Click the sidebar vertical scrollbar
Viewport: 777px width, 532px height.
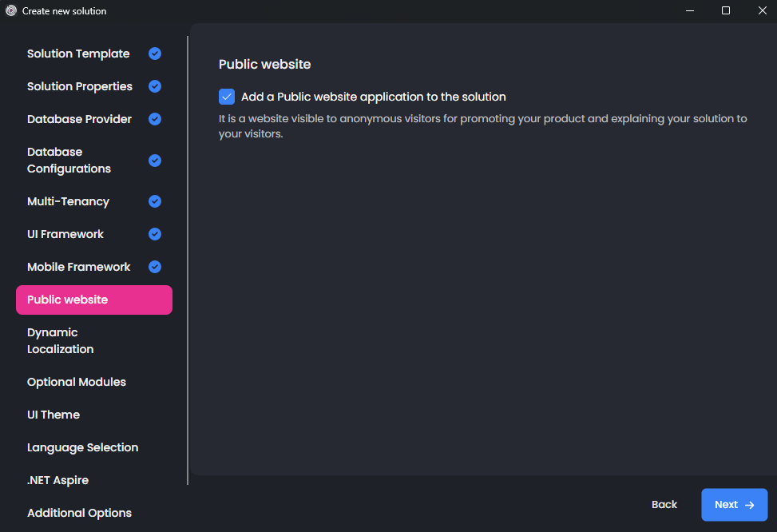pyautogui.click(x=188, y=260)
